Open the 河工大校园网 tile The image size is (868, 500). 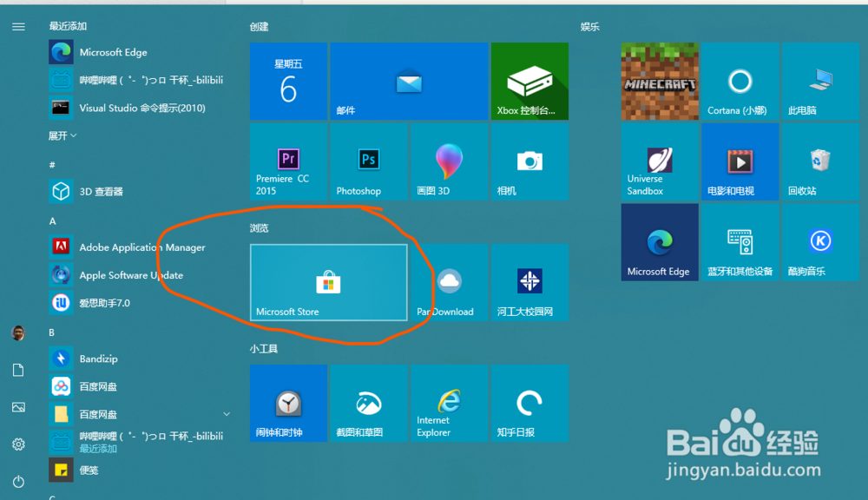(x=529, y=282)
